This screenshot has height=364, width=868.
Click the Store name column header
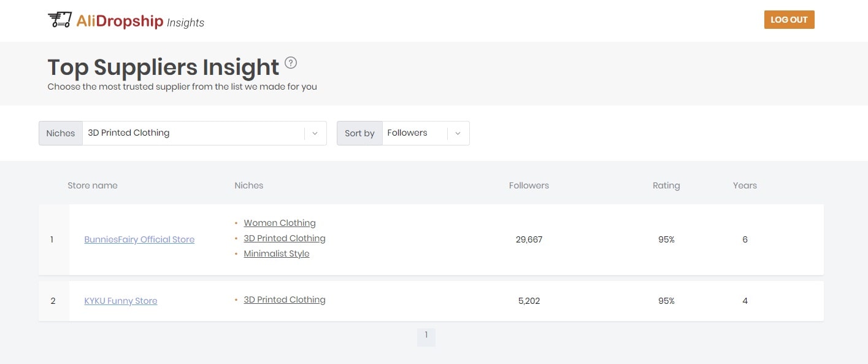click(x=93, y=185)
